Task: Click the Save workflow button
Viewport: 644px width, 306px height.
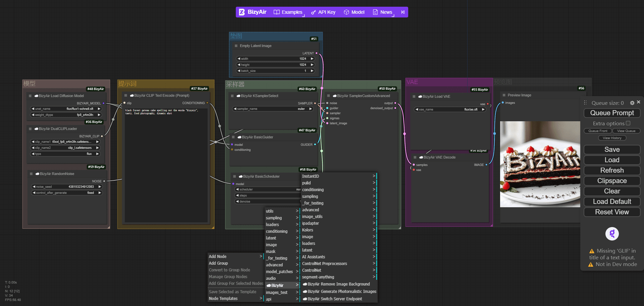Action: click(612, 149)
